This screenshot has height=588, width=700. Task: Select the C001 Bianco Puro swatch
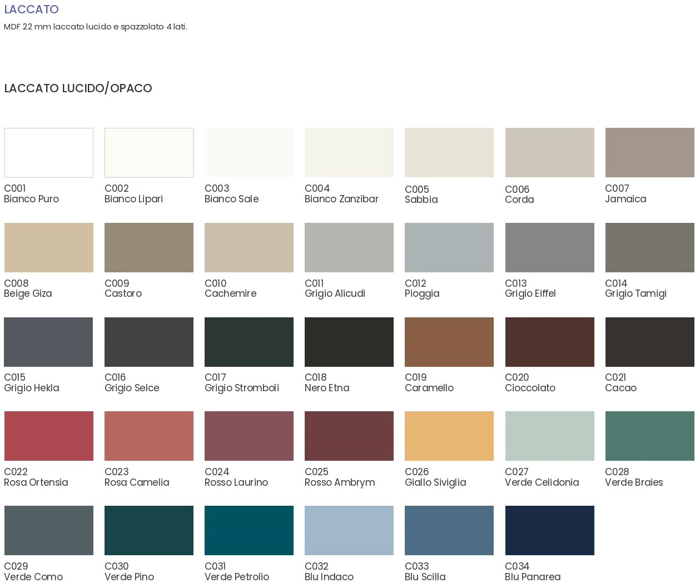click(49, 153)
